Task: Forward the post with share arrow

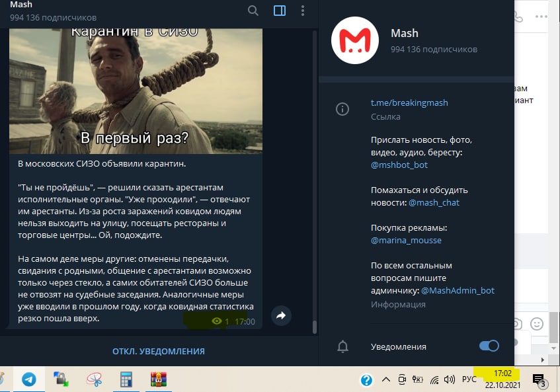Action: click(281, 315)
